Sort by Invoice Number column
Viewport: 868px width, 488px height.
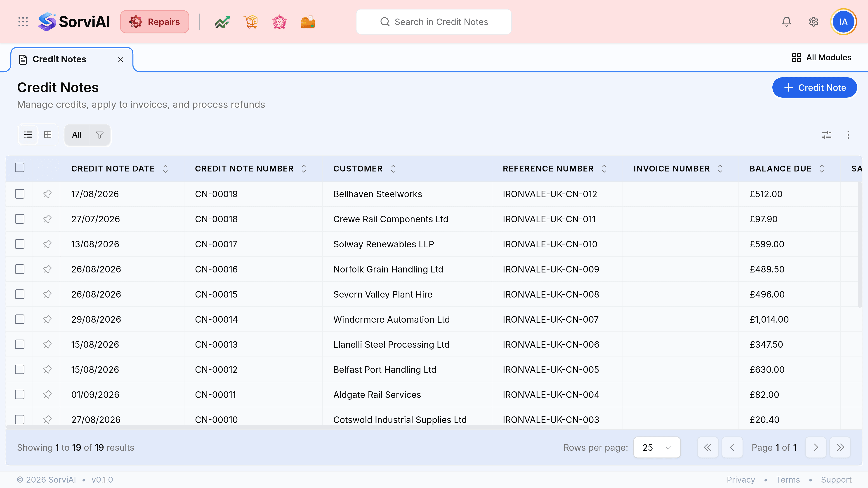pyautogui.click(x=720, y=169)
